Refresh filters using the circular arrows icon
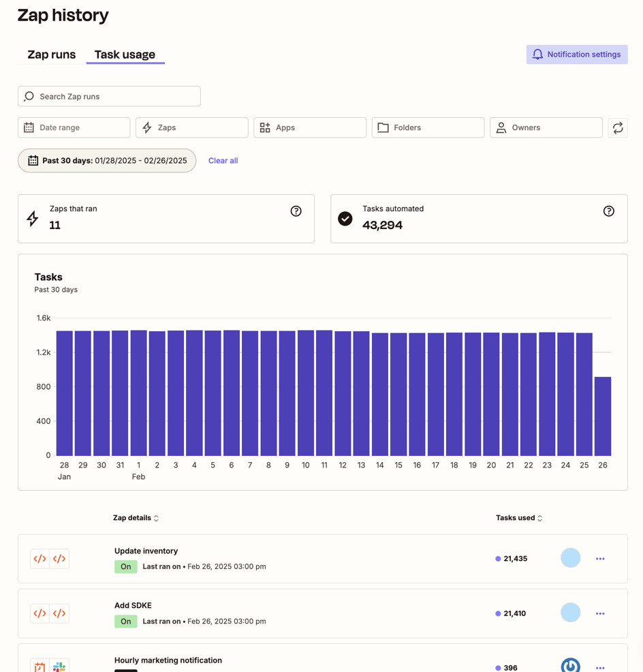Image resolution: width=643 pixels, height=672 pixels. coord(618,127)
